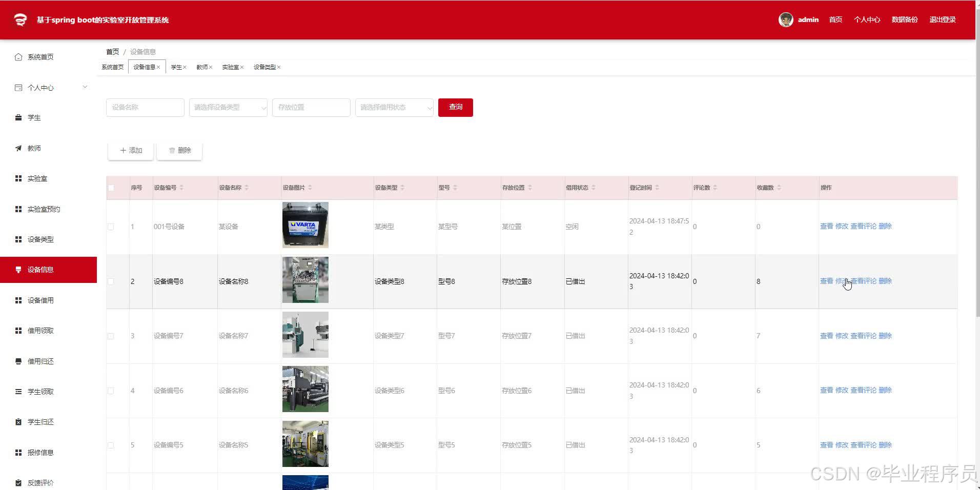
Task: Click the 反馈评价 clipboard icon in sidebar
Action: 18,483
